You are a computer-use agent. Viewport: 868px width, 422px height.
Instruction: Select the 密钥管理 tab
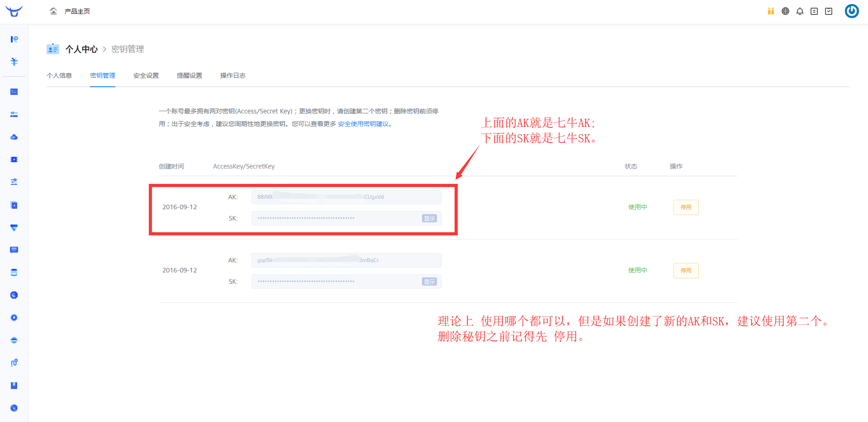pos(103,75)
